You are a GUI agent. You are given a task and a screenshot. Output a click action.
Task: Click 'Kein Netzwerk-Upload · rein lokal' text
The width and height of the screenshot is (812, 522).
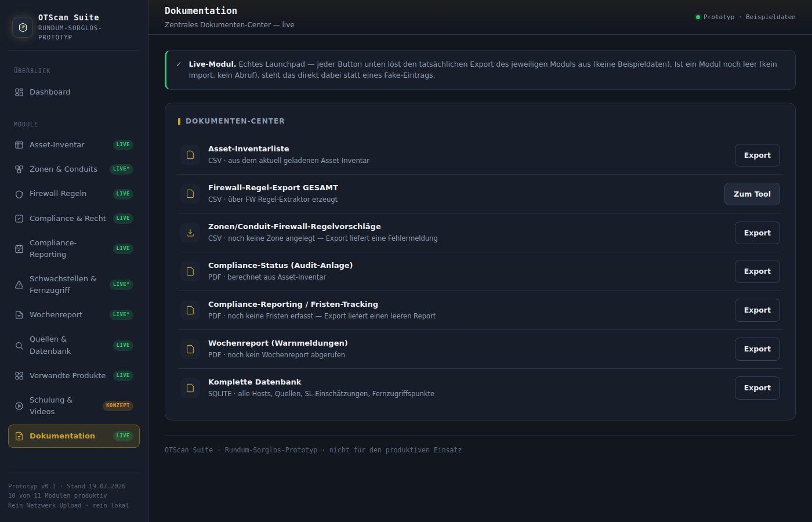[68, 506]
